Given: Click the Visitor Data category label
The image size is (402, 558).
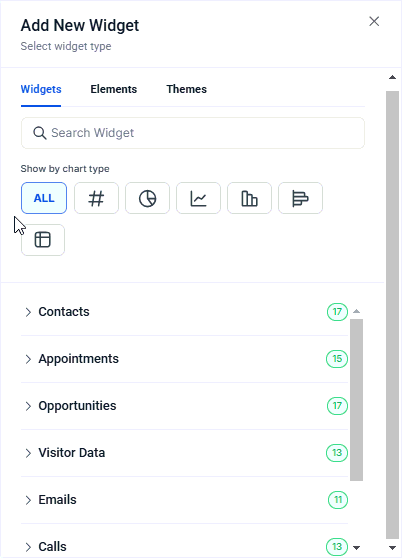Looking at the screenshot, I should pyautogui.click(x=72, y=453).
